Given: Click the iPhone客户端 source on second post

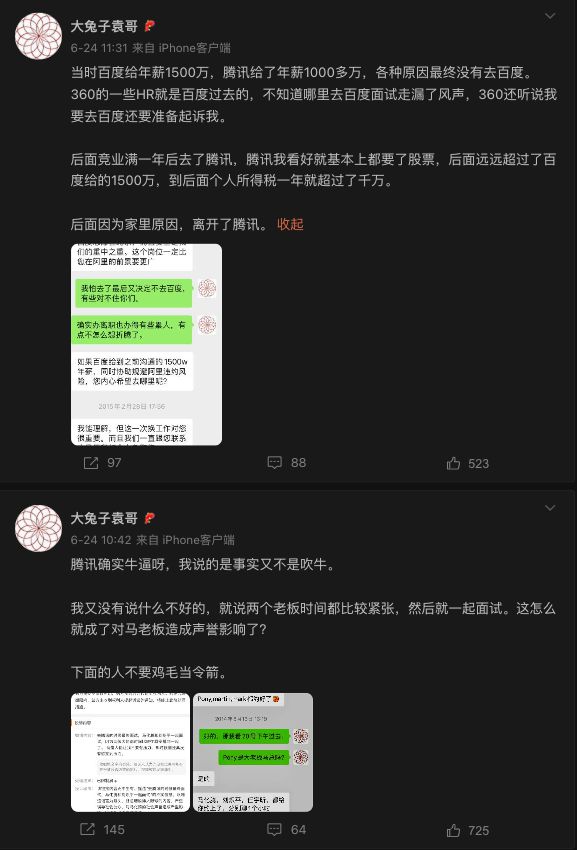Looking at the screenshot, I should [198, 540].
